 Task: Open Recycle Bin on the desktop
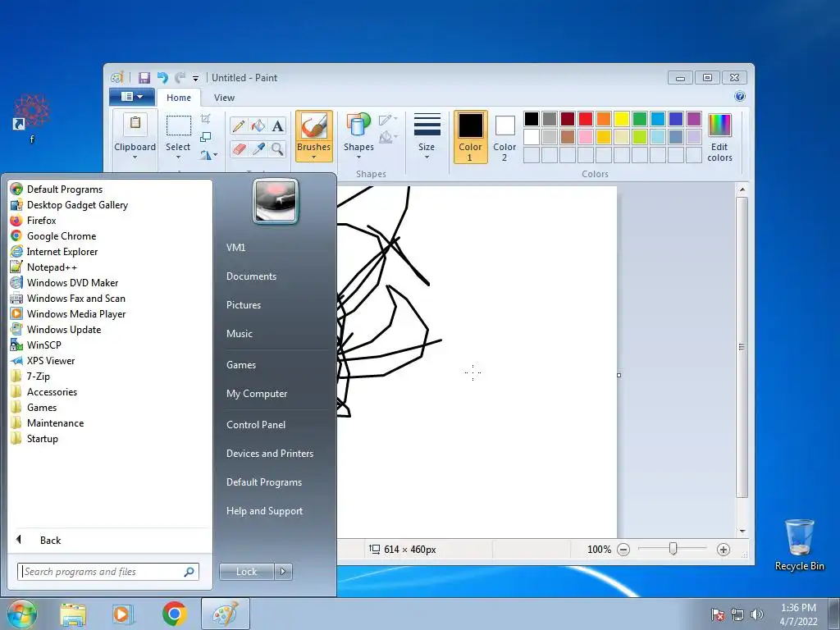pos(799,545)
